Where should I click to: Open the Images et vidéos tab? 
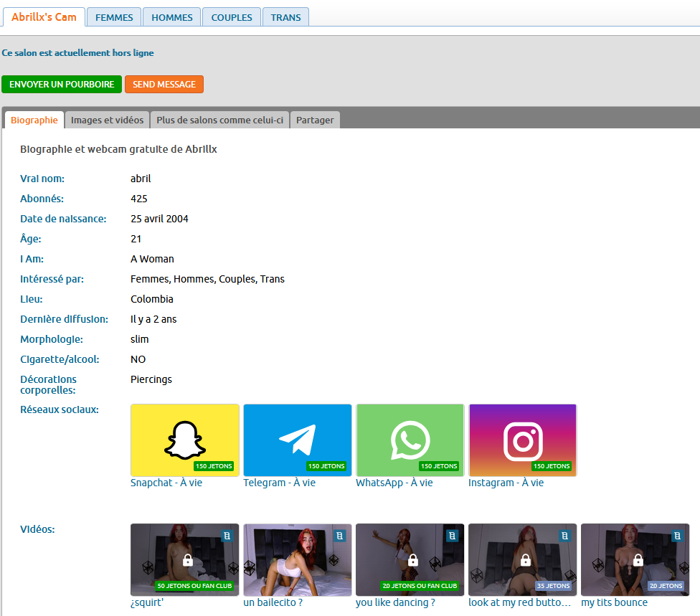point(107,120)
